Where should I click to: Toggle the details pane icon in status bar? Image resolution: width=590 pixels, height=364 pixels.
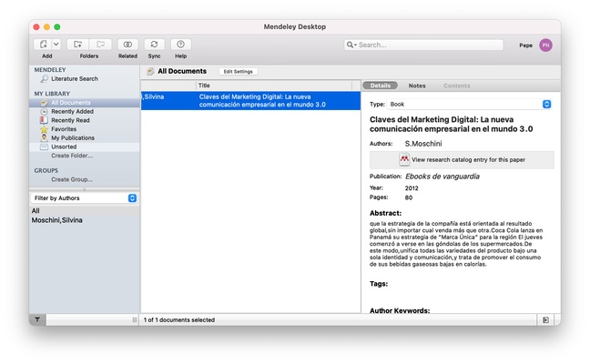pos(545,320)
